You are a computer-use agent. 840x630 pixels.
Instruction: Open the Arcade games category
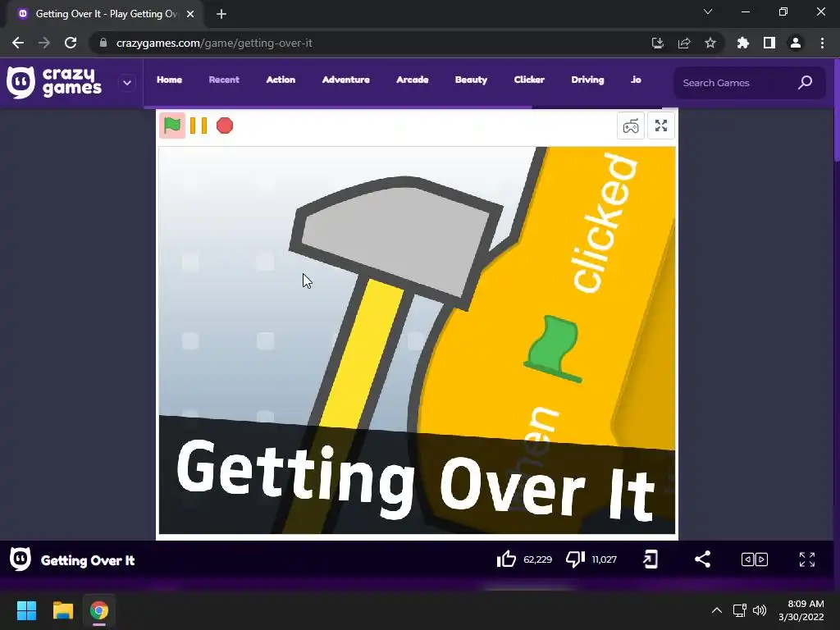pos(412,80)
